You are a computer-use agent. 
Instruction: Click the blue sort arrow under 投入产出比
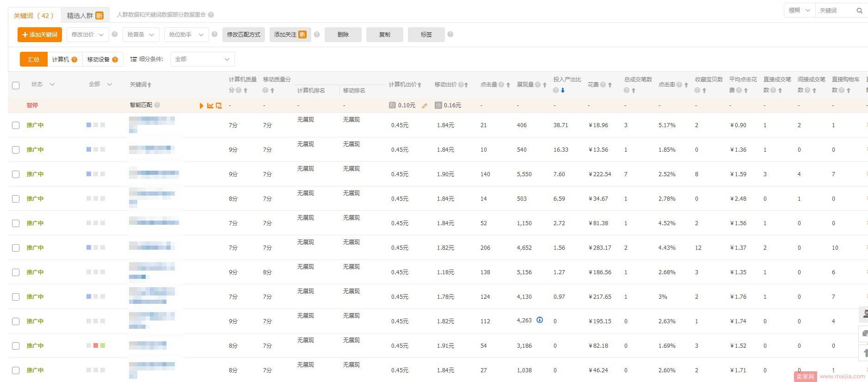pos(563,90)
